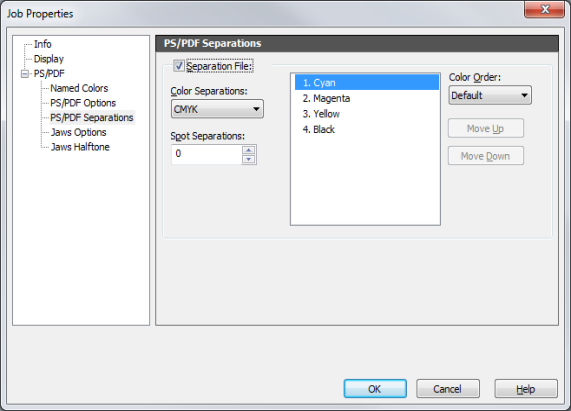Screen dimensions: 571x411
Task: Increase Spot Separations with up arrow
Action: pos(249,150)
